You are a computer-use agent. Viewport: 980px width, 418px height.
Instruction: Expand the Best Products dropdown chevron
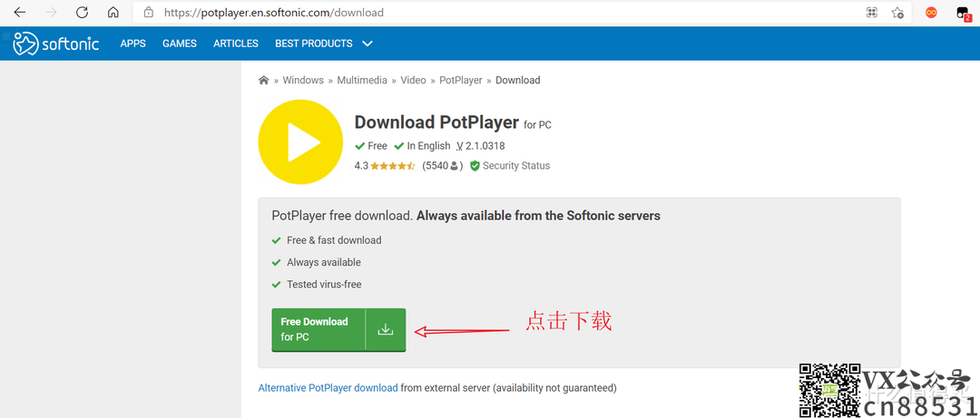(367, 44)
